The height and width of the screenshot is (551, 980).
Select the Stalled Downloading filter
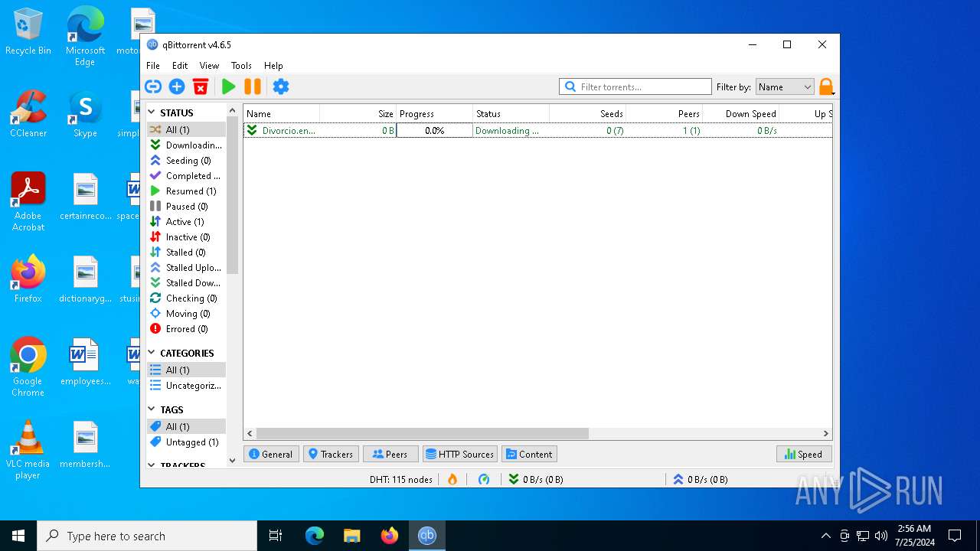[x=186, y=282]
